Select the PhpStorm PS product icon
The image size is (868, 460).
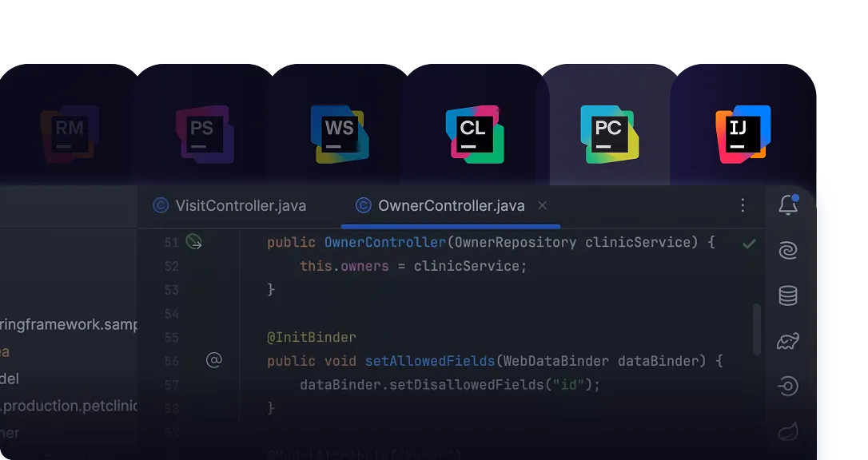pyautogui.click(x=205, y=134)
